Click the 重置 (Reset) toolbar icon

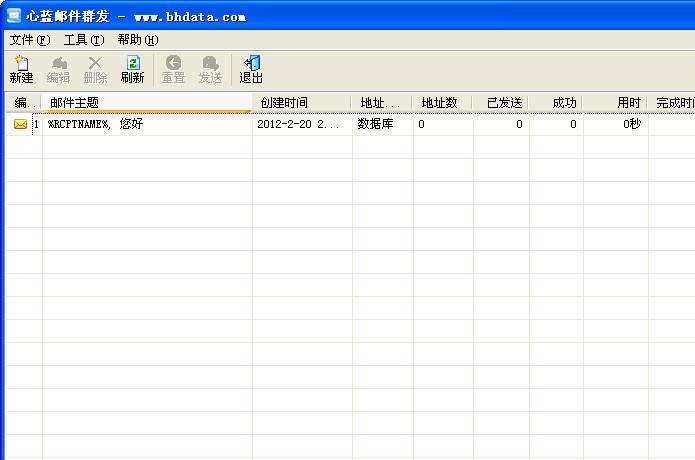(x=173, y=69)
